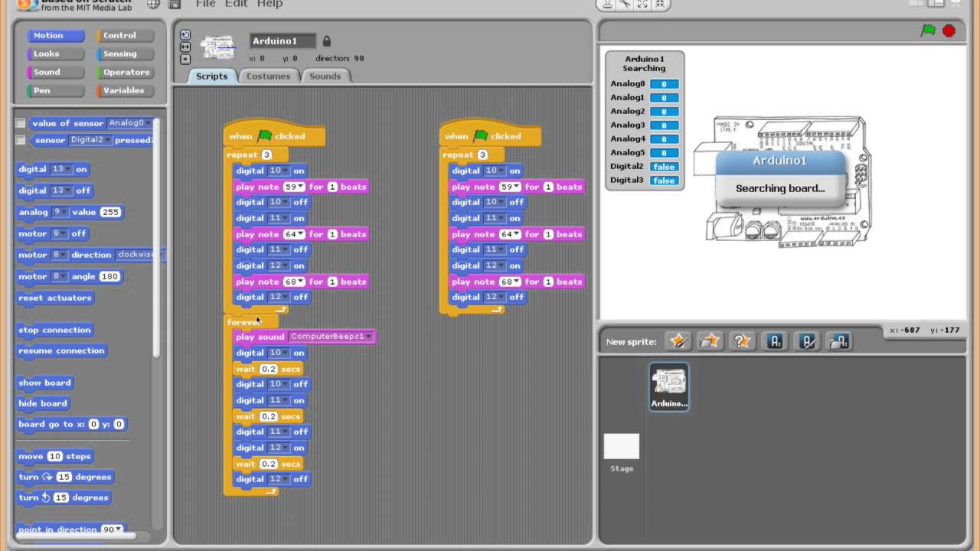
Task: Get a surprise sprite
Action: [742, 341]
